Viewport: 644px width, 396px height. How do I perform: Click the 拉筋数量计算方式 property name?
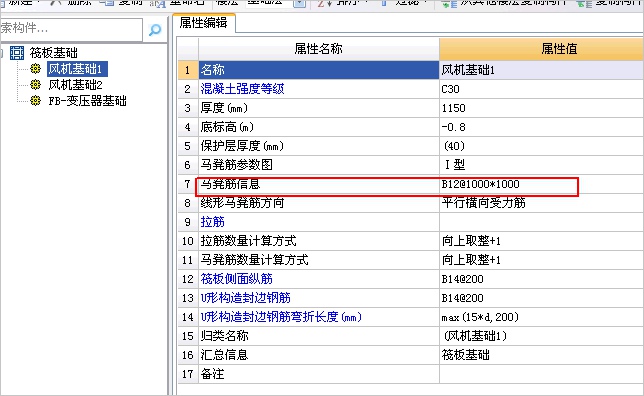[x=248, y=241]
